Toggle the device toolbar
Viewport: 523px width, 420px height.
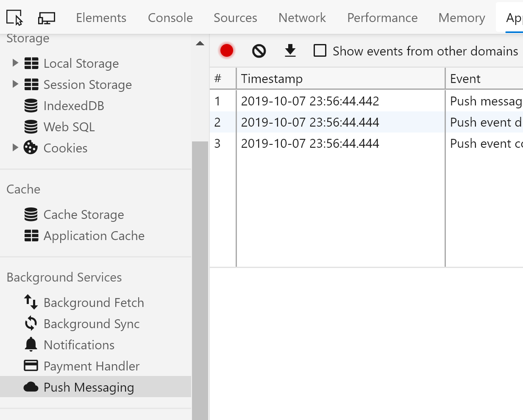[x=46, y=17]
